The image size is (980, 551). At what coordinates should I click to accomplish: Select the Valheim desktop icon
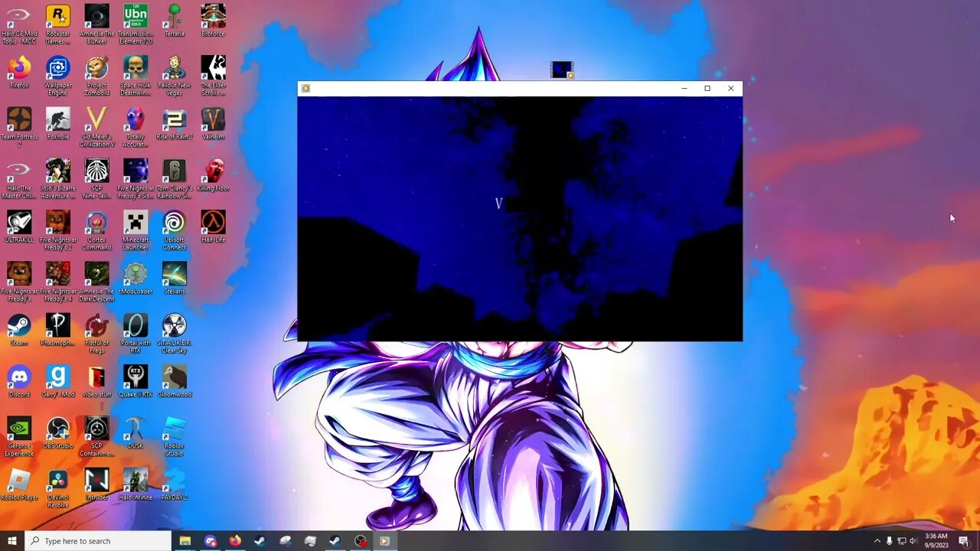coord(213,124)
